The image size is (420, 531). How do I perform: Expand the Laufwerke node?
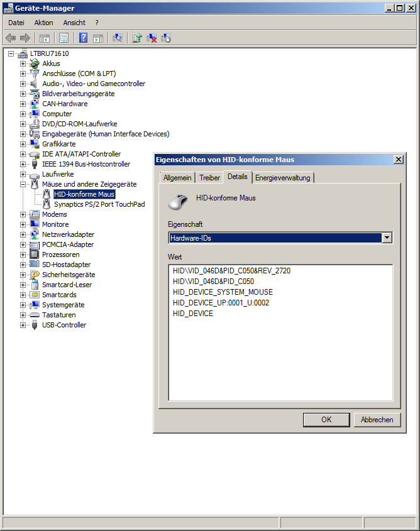click(23, 174)
